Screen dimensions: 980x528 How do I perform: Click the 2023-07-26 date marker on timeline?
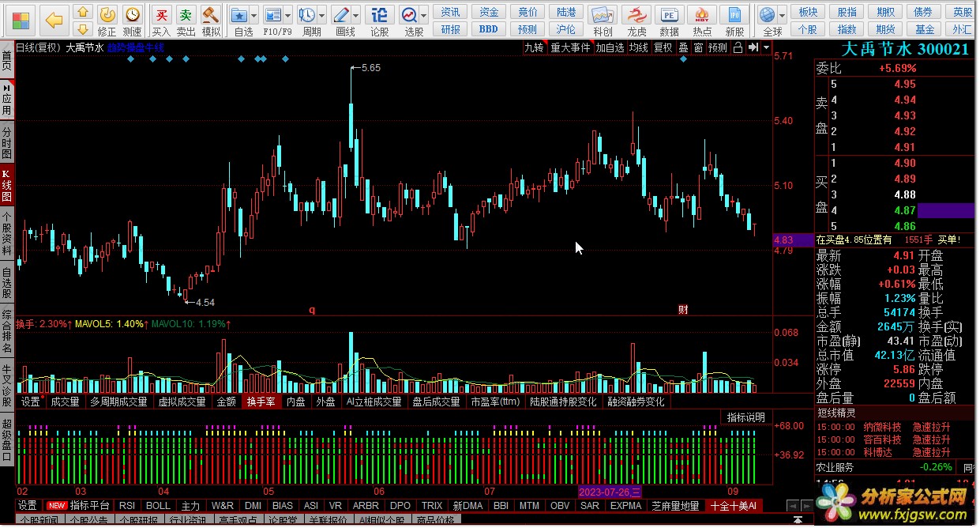pyautogui.click(x=610, y=492)
